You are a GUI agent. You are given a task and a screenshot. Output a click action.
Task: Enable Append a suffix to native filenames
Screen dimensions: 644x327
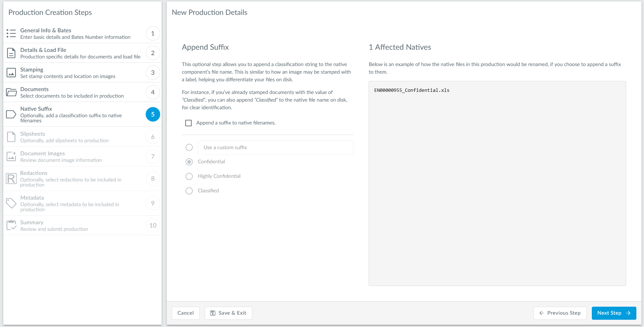coord(188,123)
